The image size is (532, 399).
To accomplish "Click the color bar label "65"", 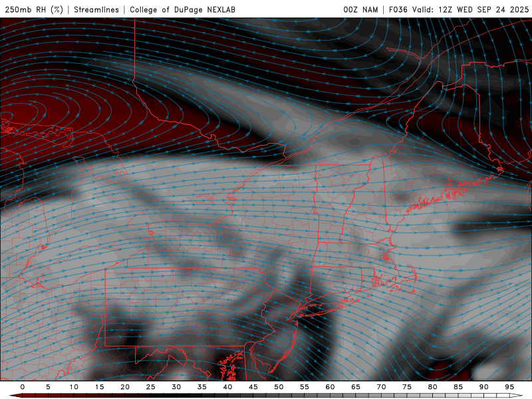I will pyautogui.click(x=356, y=387).
